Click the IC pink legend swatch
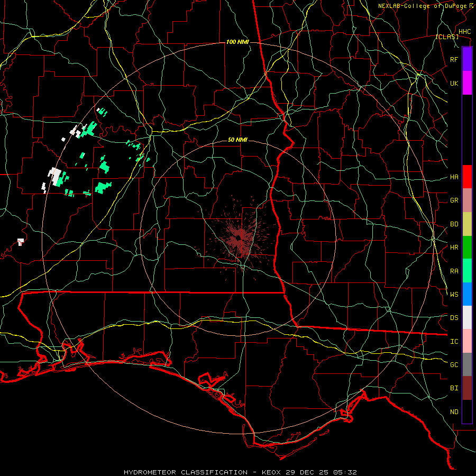 click(x=467, y=341)
